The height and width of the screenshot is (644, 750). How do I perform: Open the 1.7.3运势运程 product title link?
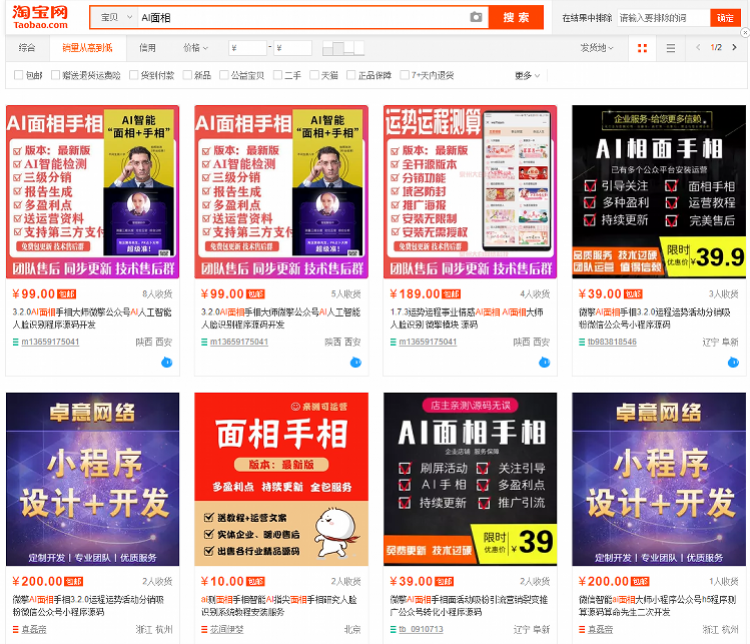pos(467,318)
